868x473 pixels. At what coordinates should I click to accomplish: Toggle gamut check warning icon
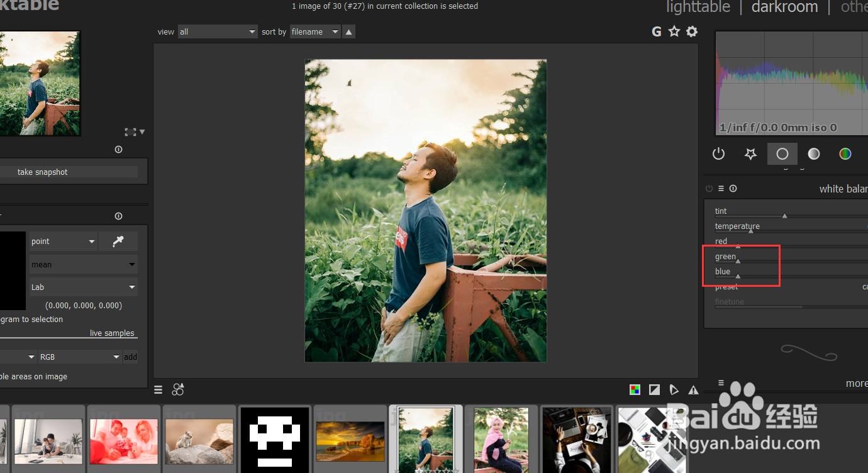693,390
